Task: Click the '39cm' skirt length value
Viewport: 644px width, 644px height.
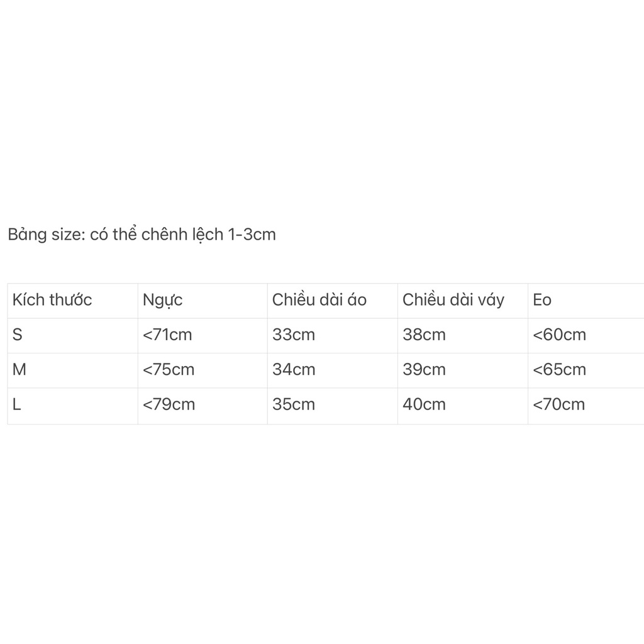Action: point(424,369)
